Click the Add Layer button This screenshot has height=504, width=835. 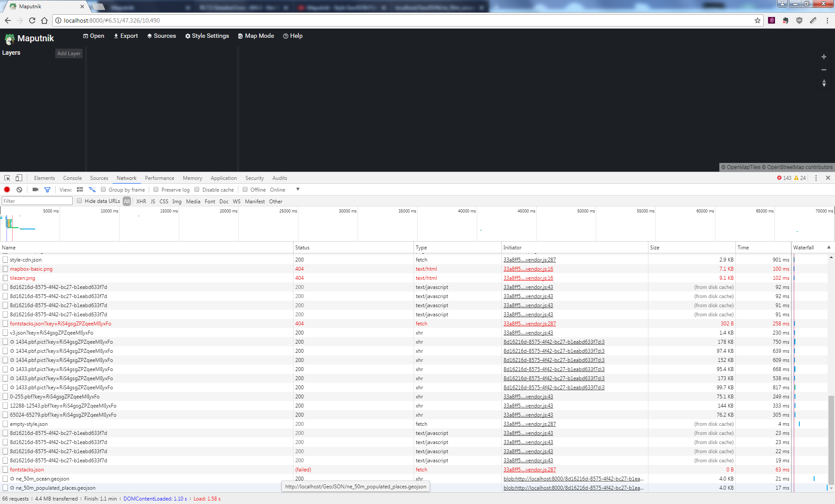69,53
